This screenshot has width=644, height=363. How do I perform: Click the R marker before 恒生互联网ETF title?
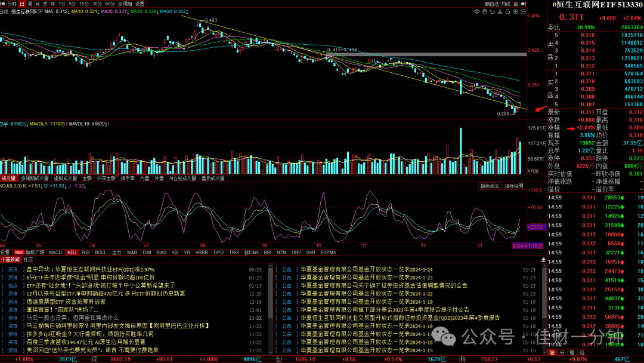point(555,5)
